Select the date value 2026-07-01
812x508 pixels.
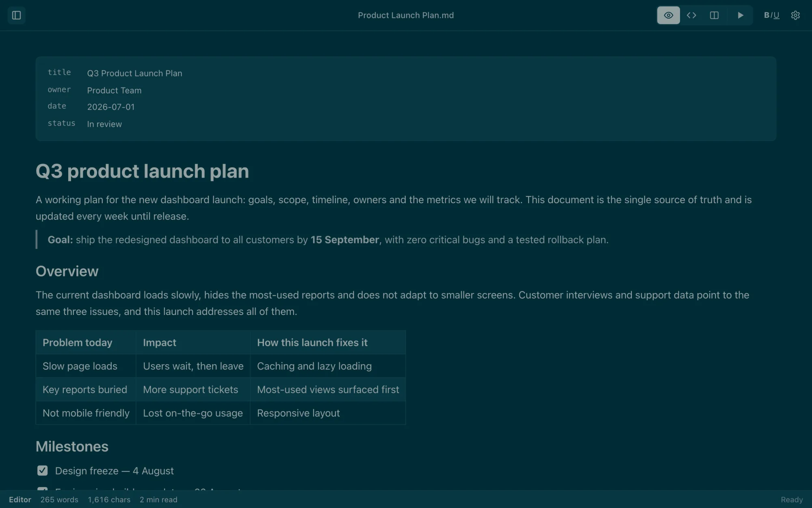tap(111, 107)
